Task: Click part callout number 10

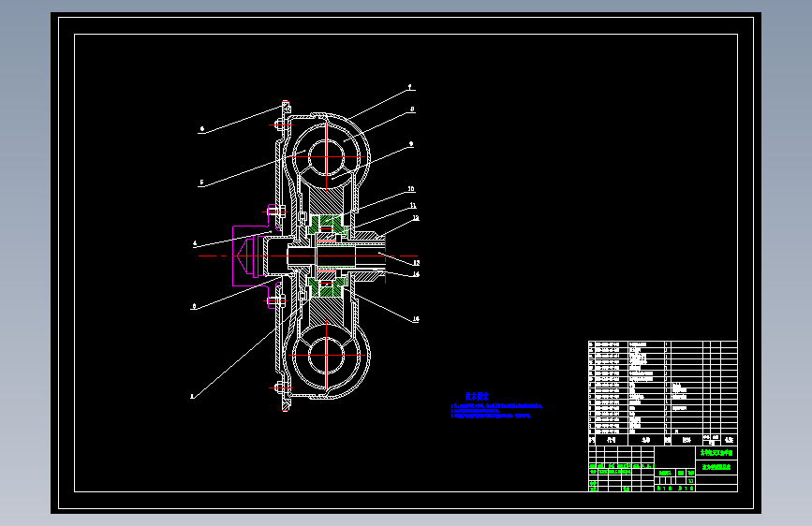Action: 411,189
